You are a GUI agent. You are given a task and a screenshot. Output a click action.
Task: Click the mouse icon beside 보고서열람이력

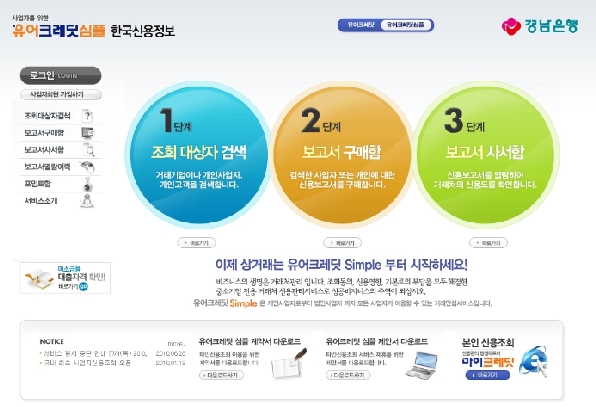(87, 166)
